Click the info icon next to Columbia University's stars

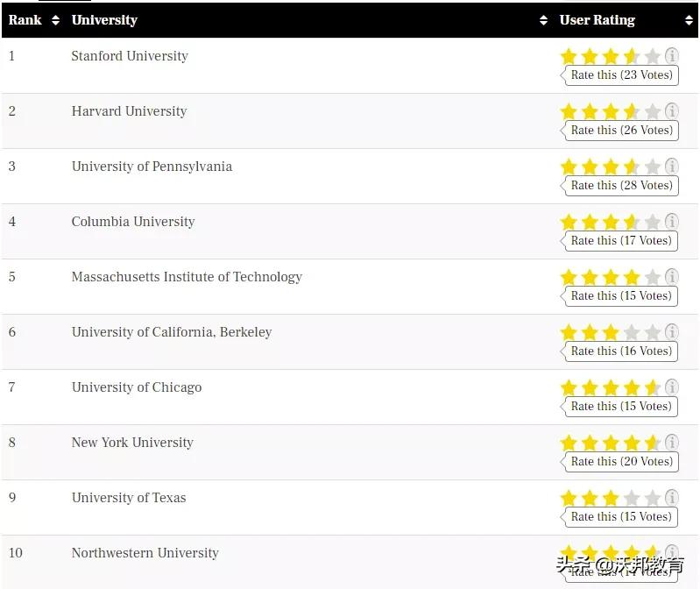(672, 222)
